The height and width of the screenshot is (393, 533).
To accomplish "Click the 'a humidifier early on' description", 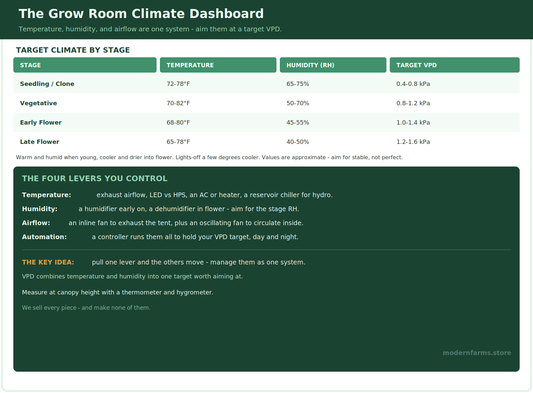I will (189, 209).
